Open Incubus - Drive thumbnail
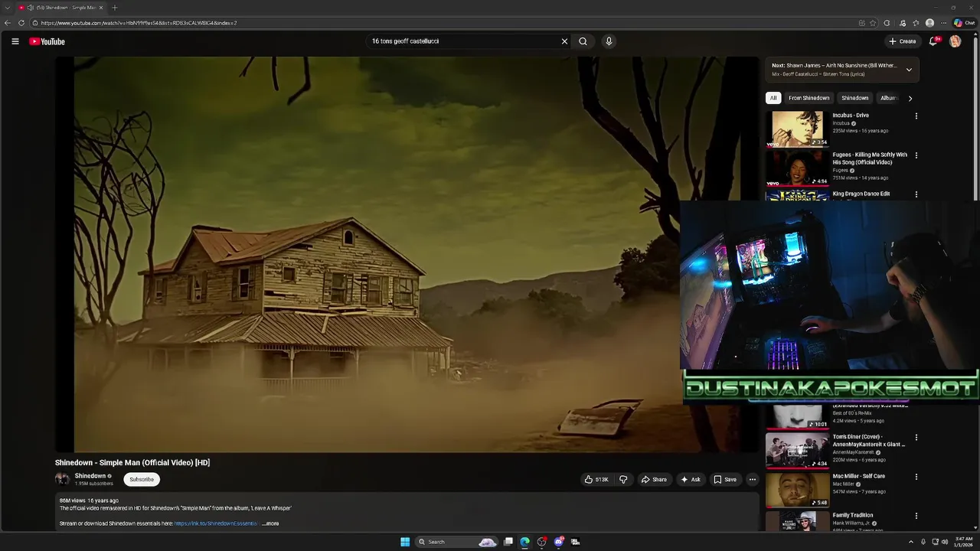980x551 pixels. click(x=797, y=129)
